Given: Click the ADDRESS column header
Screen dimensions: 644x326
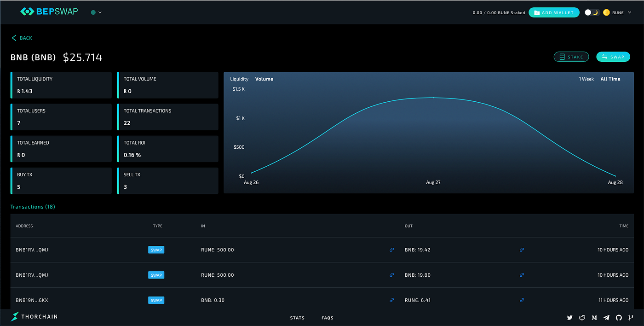Looking at the screenshot, I should click(x=24, y=226).
